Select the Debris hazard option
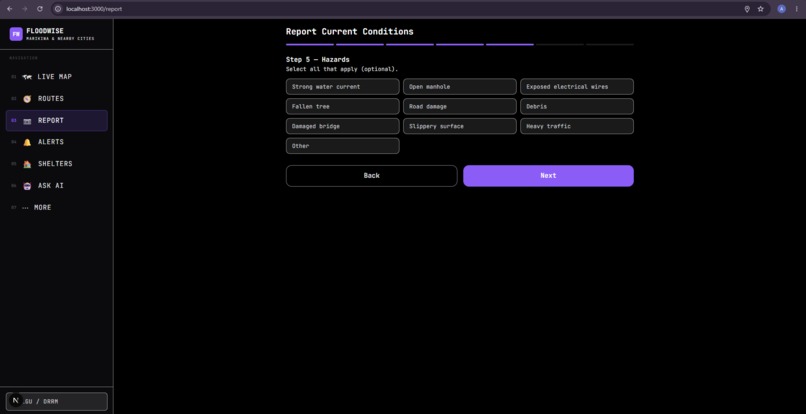806x414 pixels. click(577, 106)
